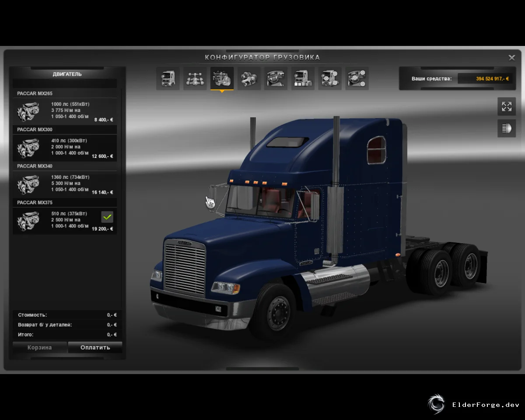Select the PACCAR MX265 engine icon
Screen dimensions: 525x420
click(28, 111)
